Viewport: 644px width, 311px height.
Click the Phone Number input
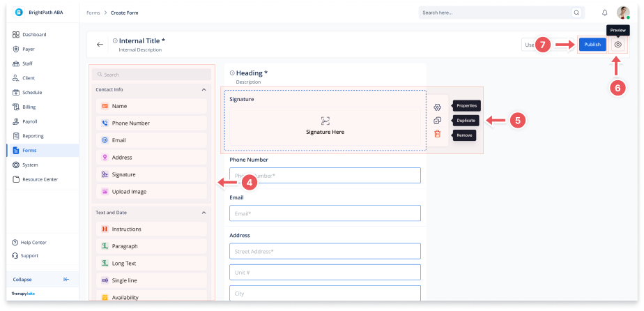(x=325, y=176)
